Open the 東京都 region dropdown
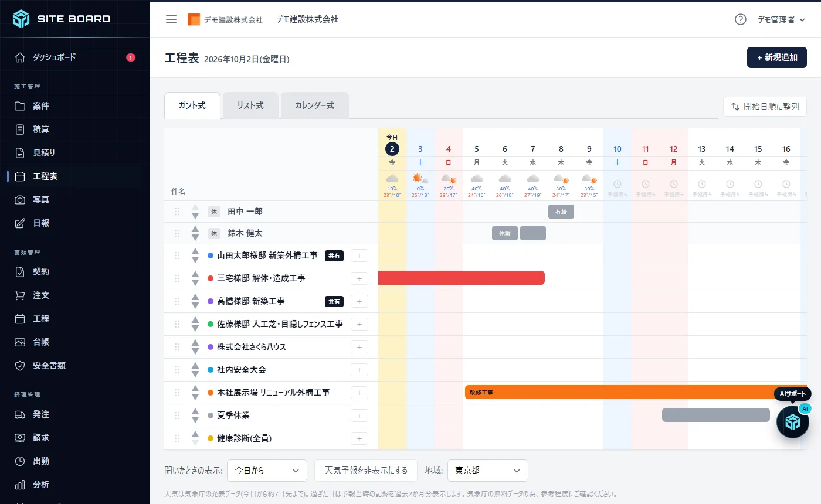 pyautogui.click(x=488, y=471)
